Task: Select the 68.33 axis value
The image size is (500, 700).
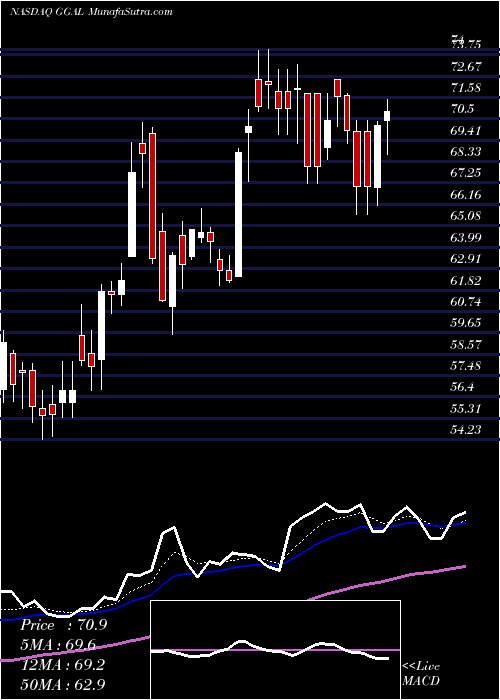Action: (x=467, y=152)
